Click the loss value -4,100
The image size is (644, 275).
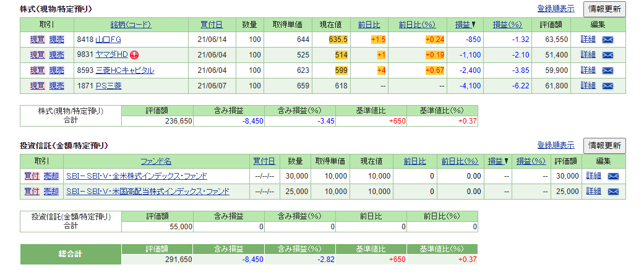coord(471,86)
